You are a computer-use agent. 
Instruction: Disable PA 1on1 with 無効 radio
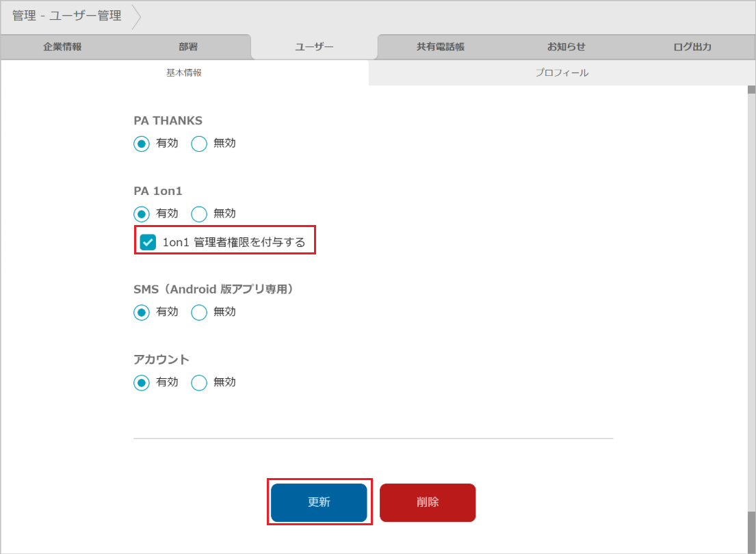pos(199,214)
